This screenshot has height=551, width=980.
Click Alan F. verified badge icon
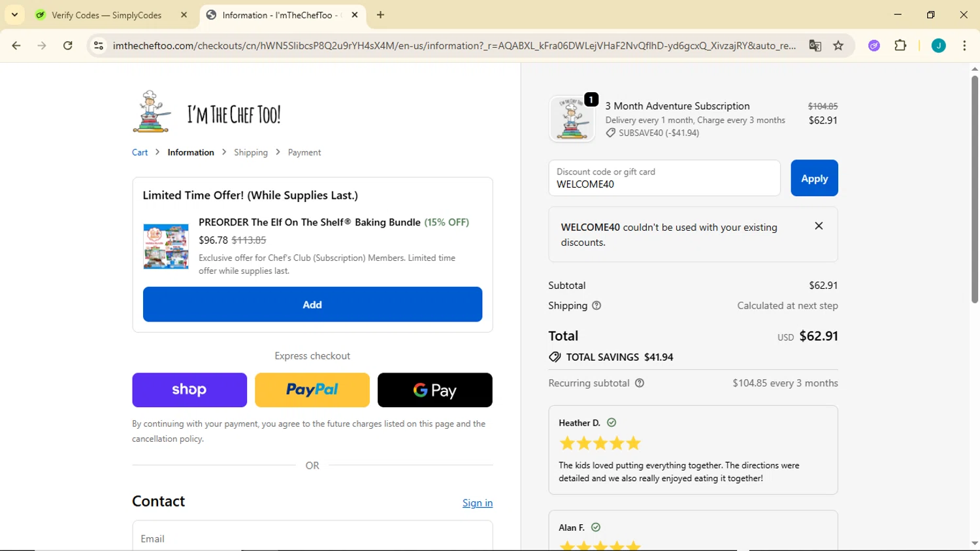point(596,527)
